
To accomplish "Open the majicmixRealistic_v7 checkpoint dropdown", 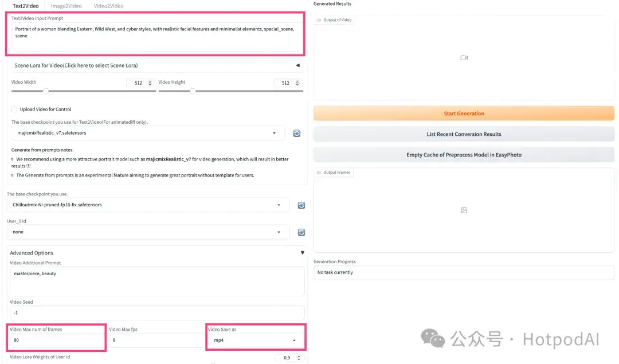I will pos(148,133).
